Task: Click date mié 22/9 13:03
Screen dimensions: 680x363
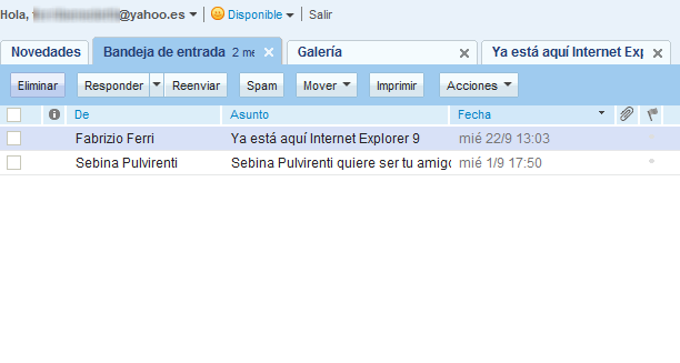Action: [x=504, y=138]
